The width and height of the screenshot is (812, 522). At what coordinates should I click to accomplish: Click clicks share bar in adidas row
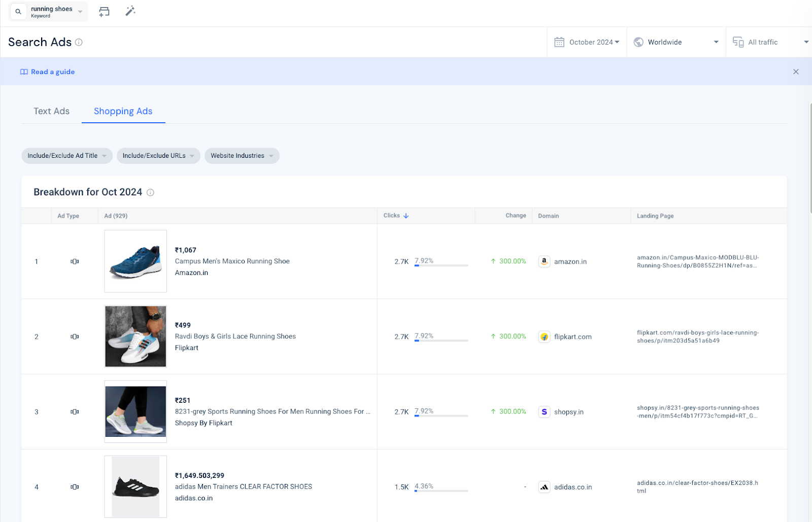tap(441, 491)
